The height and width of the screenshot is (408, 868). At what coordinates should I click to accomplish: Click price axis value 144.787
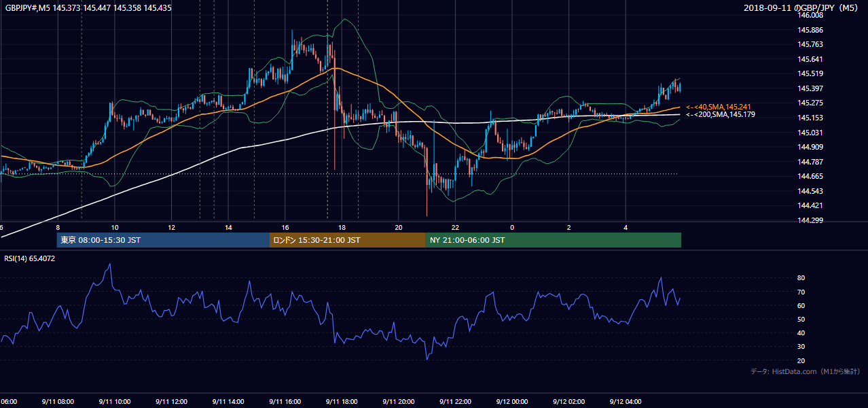click(x=811, y=162)
